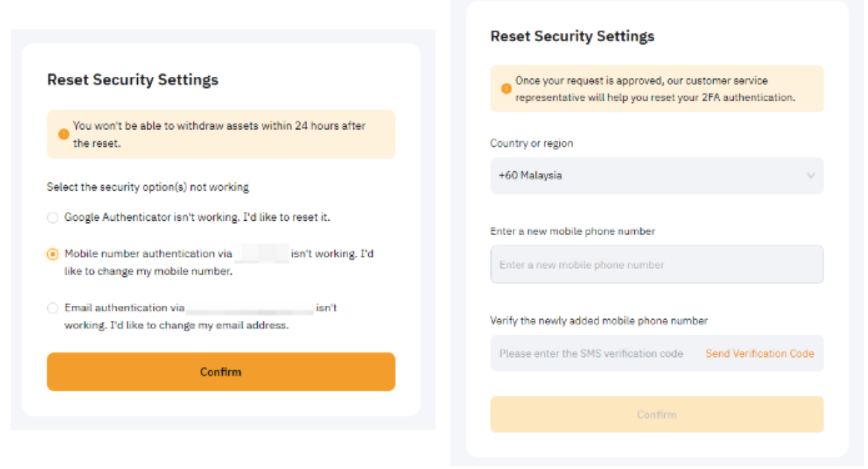This screenshot has width=868, height=469.
Task: Click the "Country or region" label
Action: coord(531,143)
